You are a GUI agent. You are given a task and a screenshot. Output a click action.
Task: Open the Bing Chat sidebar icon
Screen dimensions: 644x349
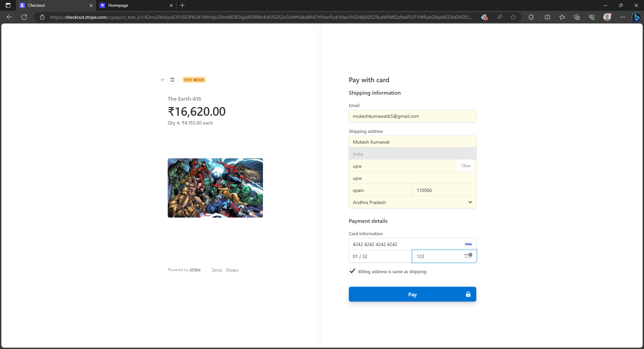point(637,17)
